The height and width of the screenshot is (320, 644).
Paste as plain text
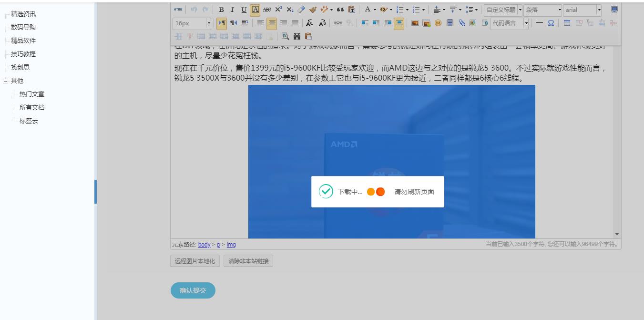click(352, 10)
